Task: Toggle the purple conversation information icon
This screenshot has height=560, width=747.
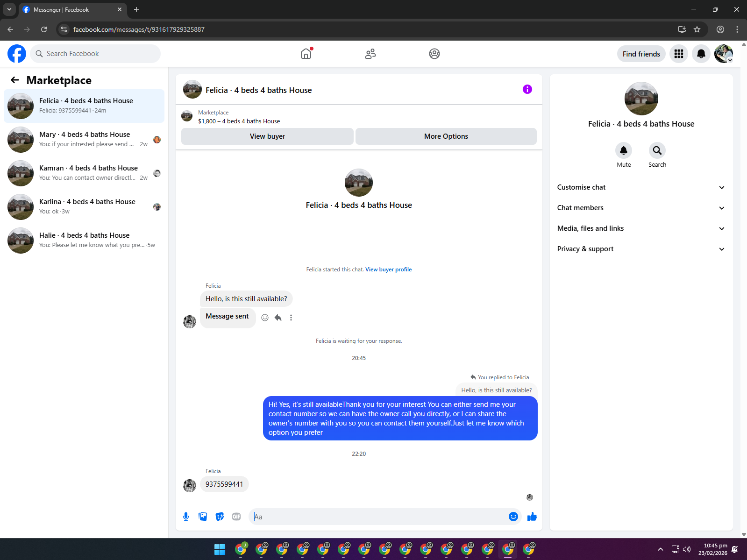Action: (527, 89)
